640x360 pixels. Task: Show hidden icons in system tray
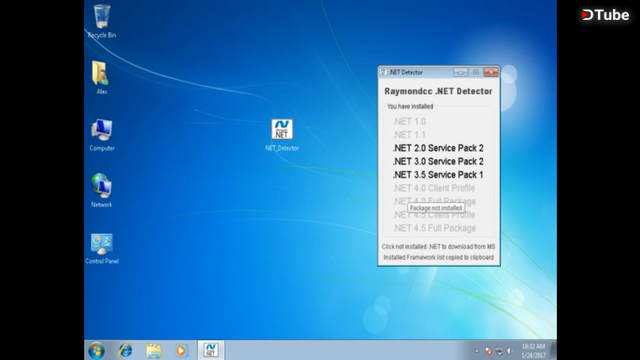(477, 351)
